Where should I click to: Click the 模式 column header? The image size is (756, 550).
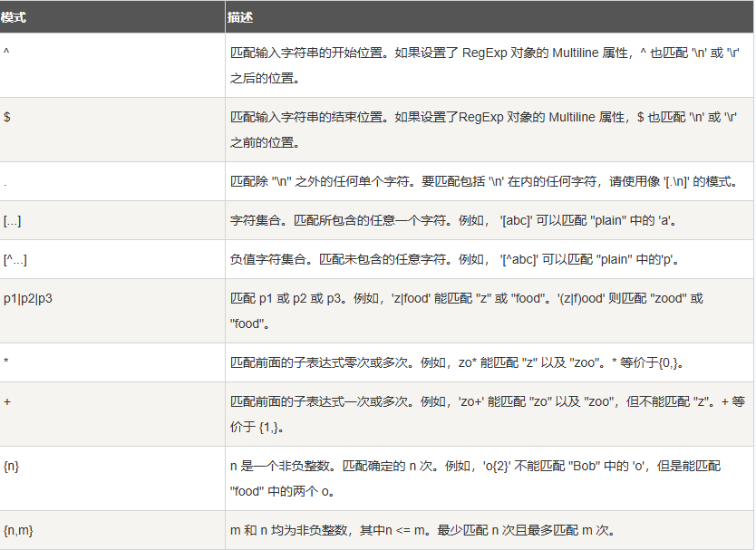tap(14, 16)
